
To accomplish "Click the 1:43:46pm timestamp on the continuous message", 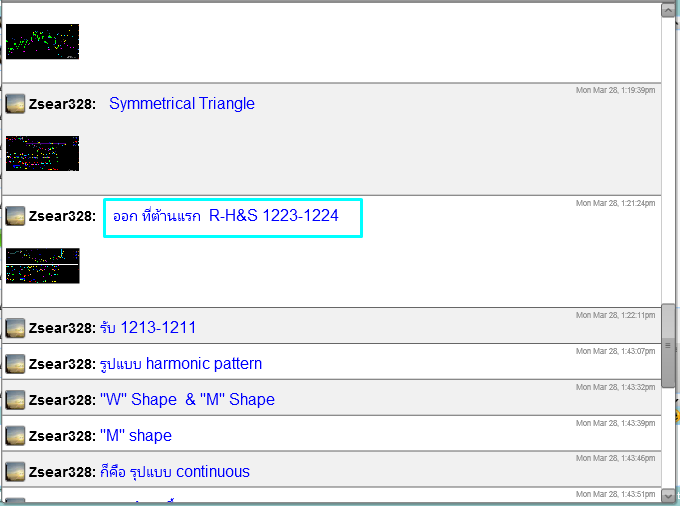I will click(x=615, y=458).
